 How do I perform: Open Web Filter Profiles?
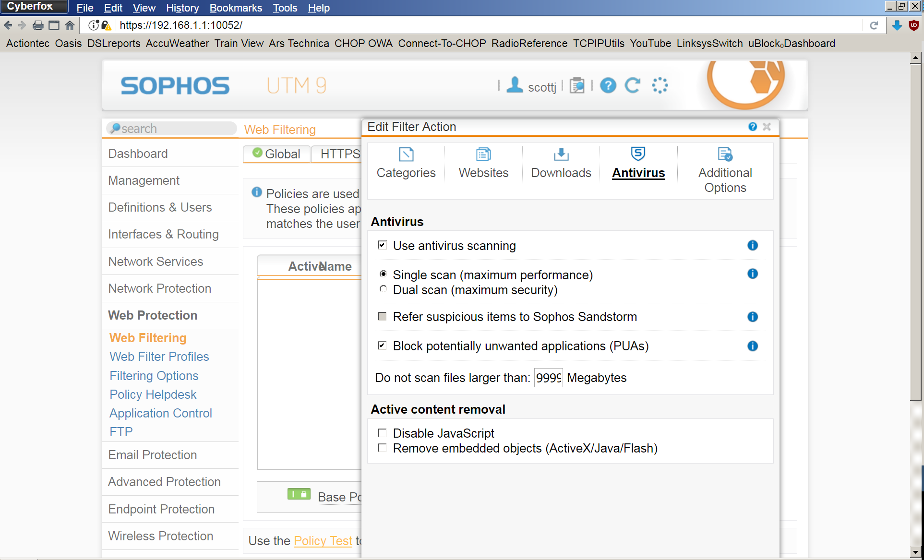point(159,357)
